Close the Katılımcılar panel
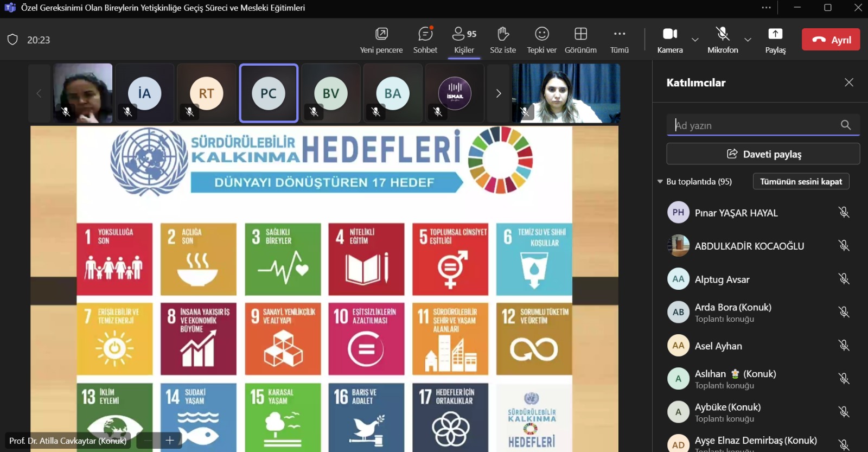Viewport: 868px width, 452px height. 849,82
